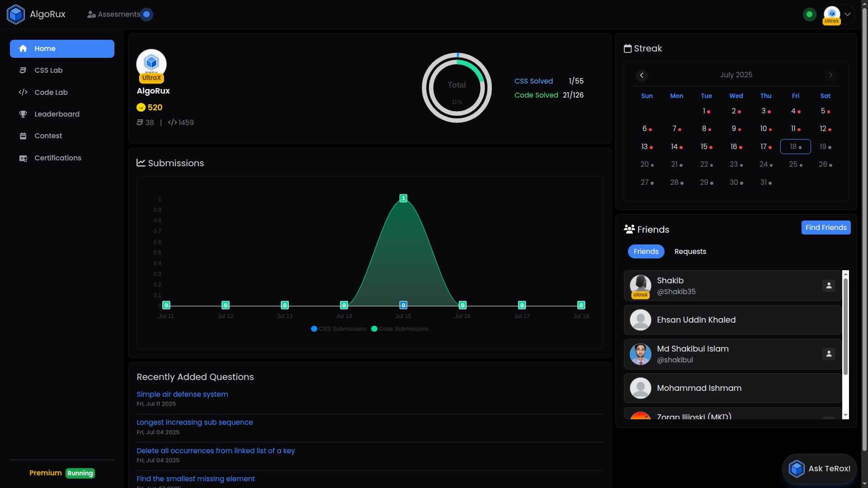Click the UltraX badge under profile picture
This screenshot has height=488, width=868.
click(151, 78)
